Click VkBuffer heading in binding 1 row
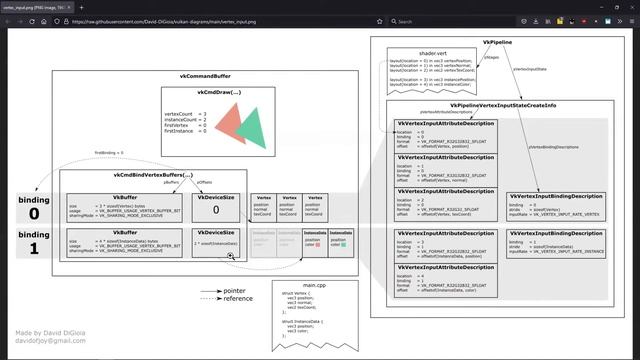 pos(125,232)
